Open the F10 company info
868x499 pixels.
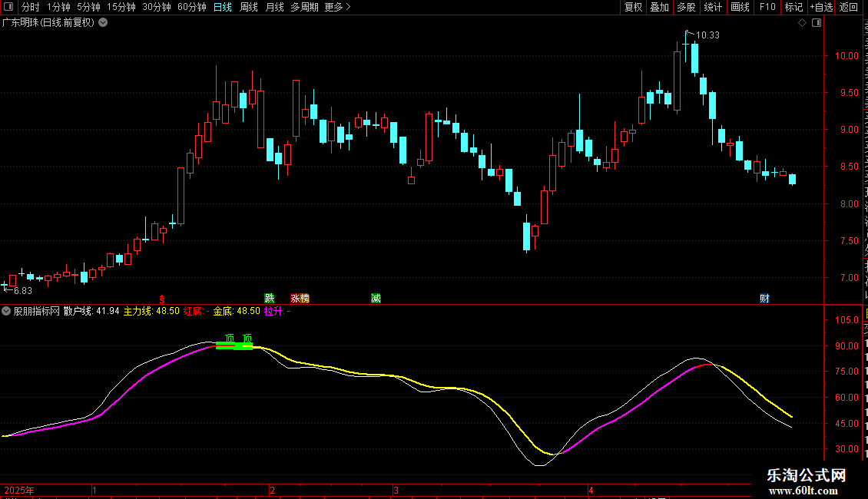click(x=767, y=7)
